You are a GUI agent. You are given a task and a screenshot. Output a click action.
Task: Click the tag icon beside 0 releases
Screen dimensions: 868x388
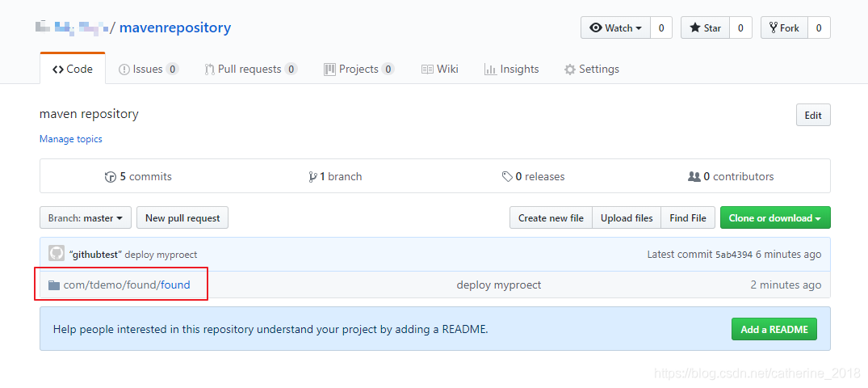pos(507,177)
